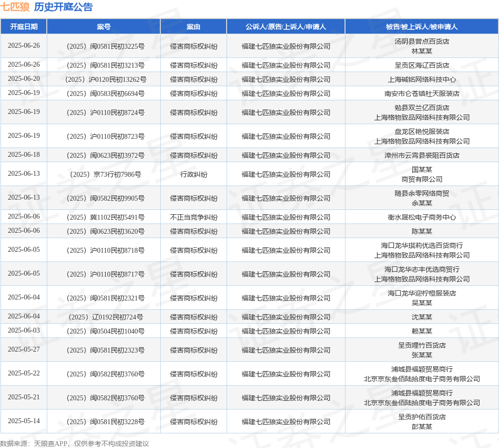Select defendant '呈贡哩竹百货店'

[x=422, y=346]
